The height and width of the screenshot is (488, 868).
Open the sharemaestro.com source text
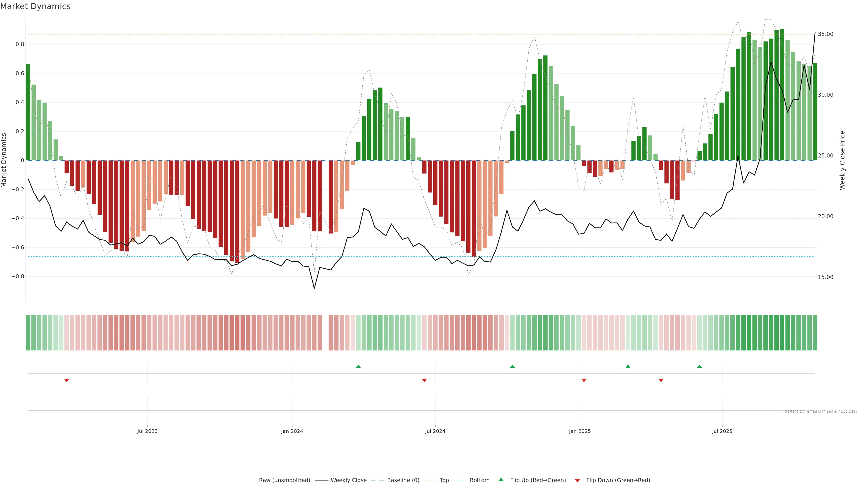(x=821, y=411)
